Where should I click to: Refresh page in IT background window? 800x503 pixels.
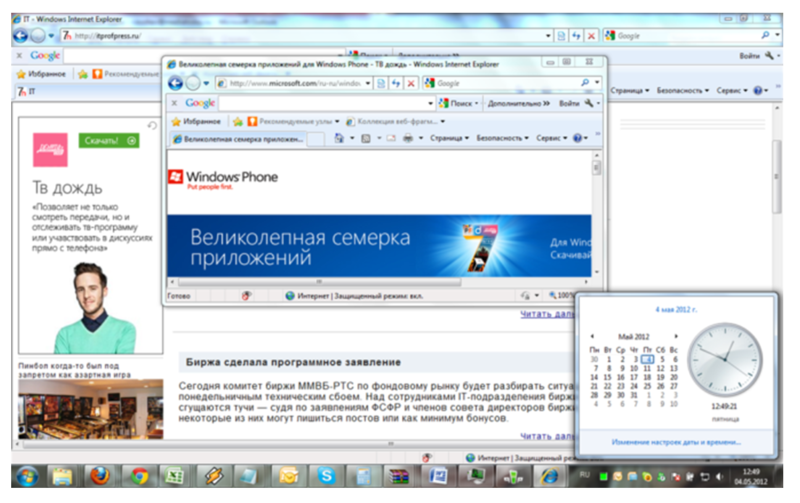[x=577, y=36]
